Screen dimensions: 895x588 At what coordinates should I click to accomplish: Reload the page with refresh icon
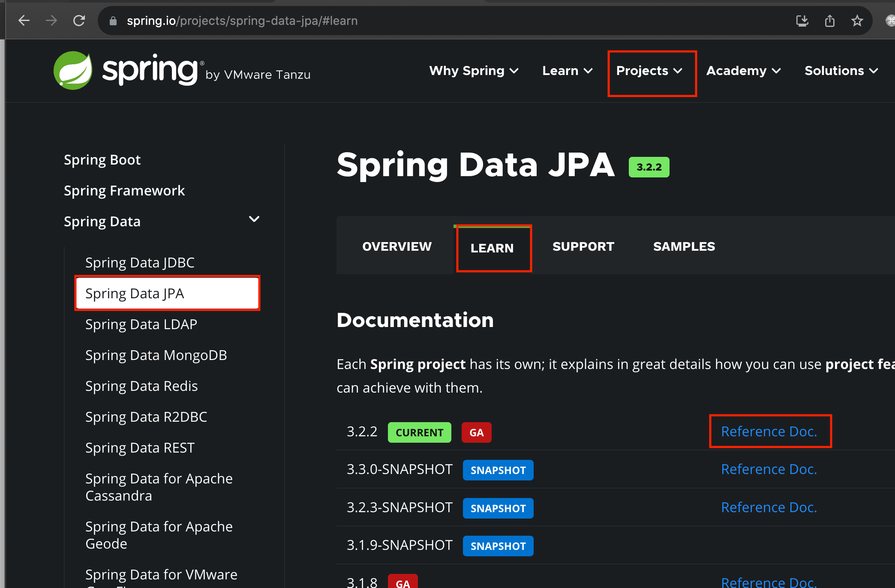79,21
